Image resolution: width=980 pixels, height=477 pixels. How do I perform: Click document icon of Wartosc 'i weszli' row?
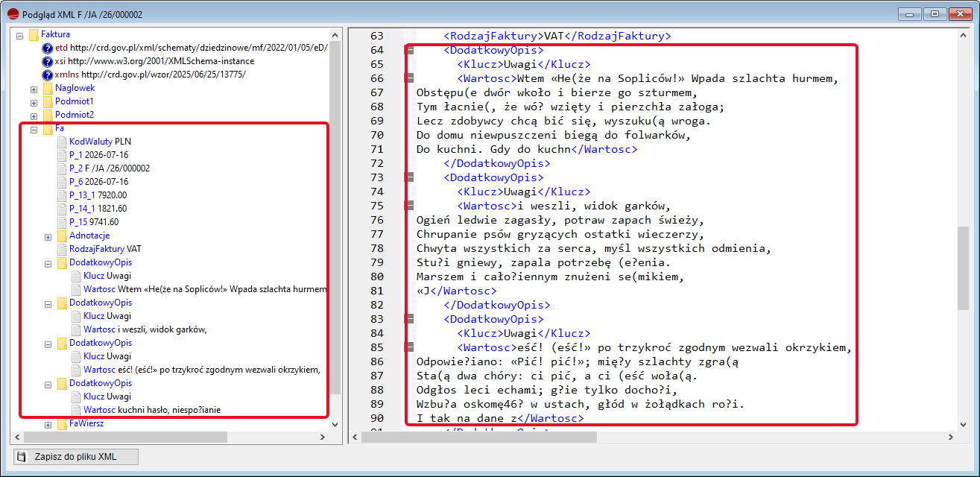point(77,329)
